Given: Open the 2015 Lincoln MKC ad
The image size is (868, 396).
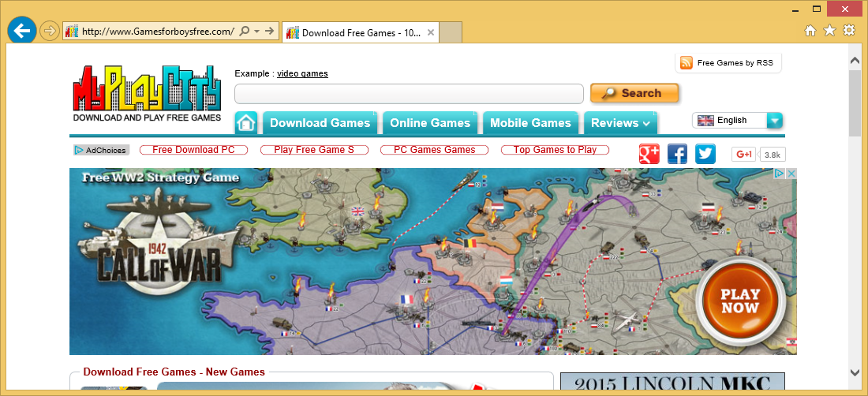Looking at the screenshot, I should click(672, 381).
